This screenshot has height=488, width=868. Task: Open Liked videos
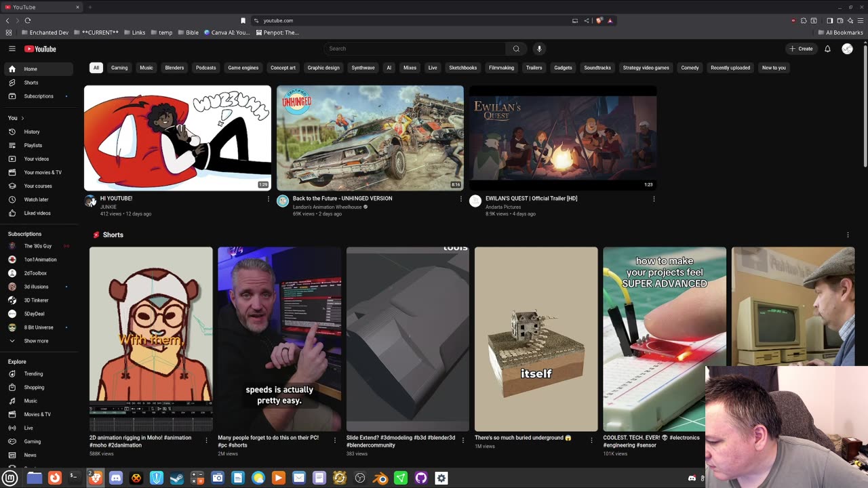[37, 213]
